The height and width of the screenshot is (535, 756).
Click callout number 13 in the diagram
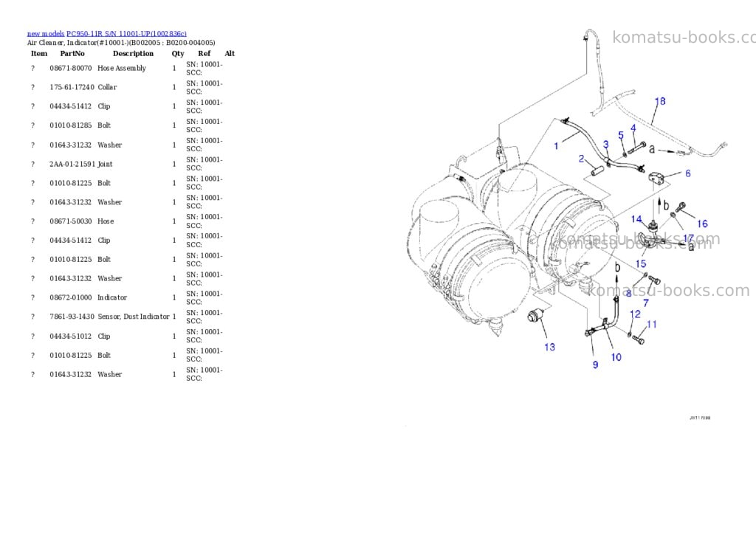(549, 347)
